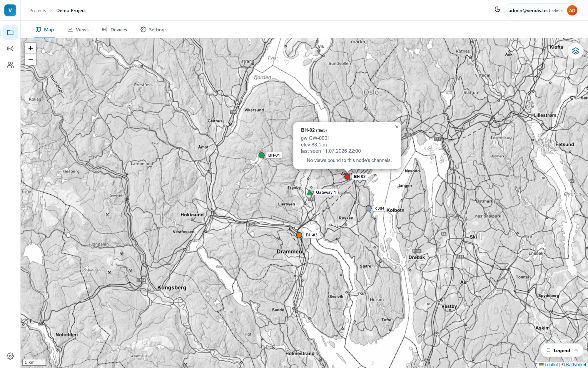Click the gw GW-0001 text in popup
Image resolution: width=588 pixels, height=368 pixels.
point(315,138)
